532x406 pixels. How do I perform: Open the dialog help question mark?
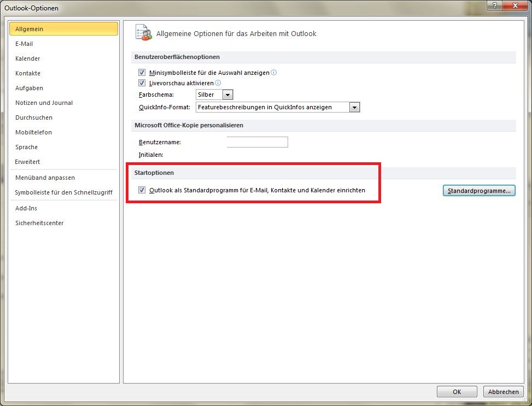pyautogui.click(x=495, y=5)
